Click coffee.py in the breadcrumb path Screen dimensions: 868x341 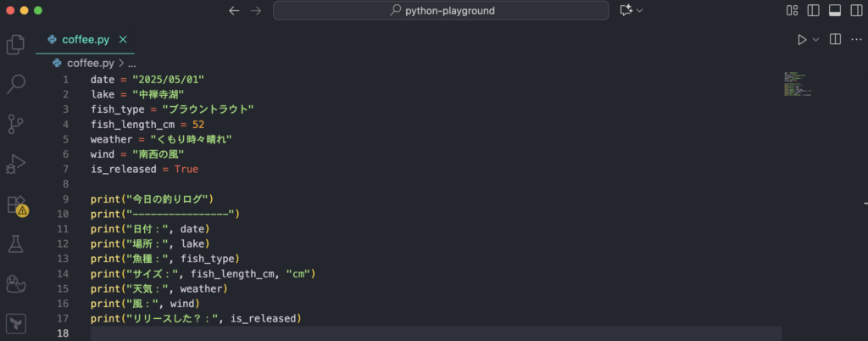(88, 63)
